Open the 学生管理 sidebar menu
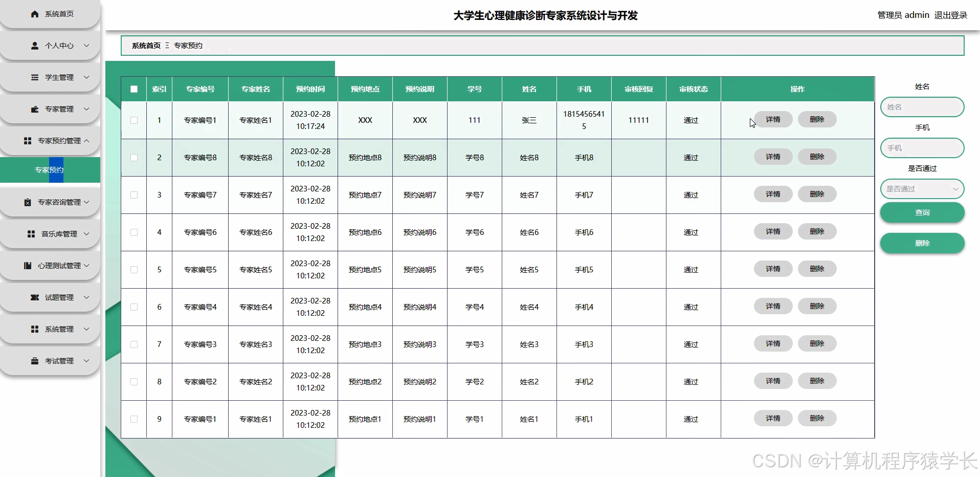Viewport: 980px width, 477px height. [50, 77]
